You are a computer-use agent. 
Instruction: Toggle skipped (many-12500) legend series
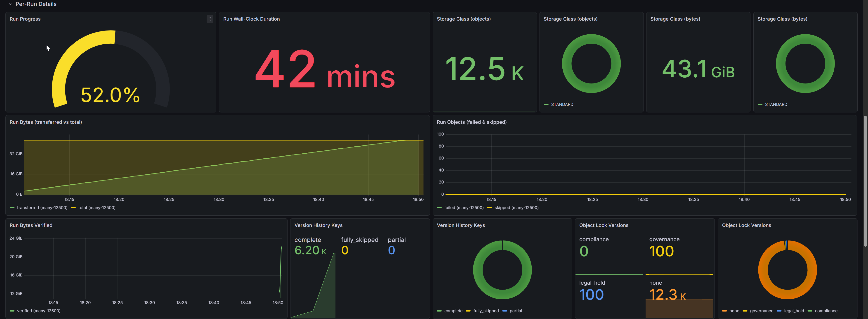[516, 208]
